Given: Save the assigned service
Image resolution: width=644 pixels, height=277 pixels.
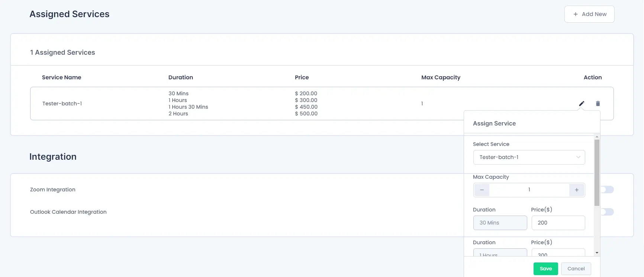Looking at the screenshot, I should pyautogui.click(x=546, y=269).
